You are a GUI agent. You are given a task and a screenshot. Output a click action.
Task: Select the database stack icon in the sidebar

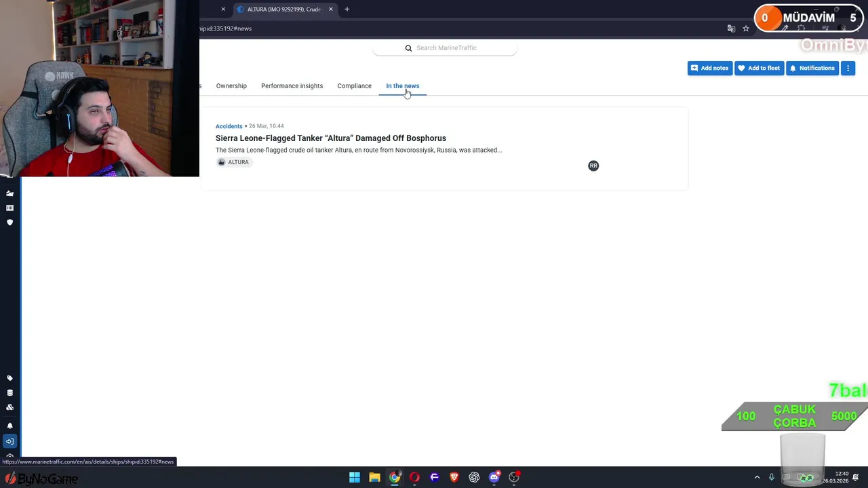[x=9, y=392]
